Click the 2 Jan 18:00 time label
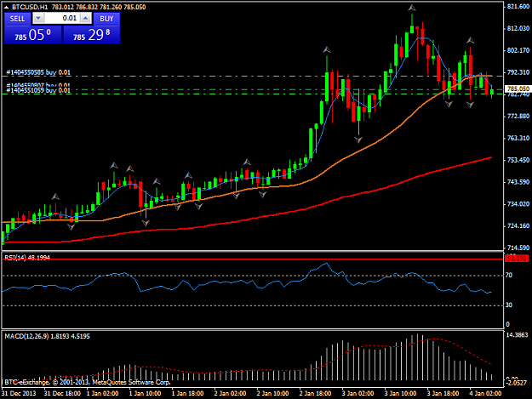The image size is (532, 399). [315, 393]
